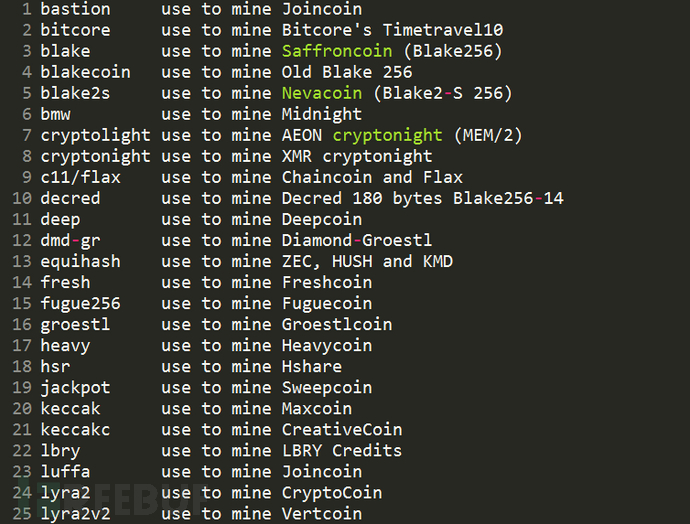Click 'Fuguecoin' on the fugue256 line

click(327, 303)
